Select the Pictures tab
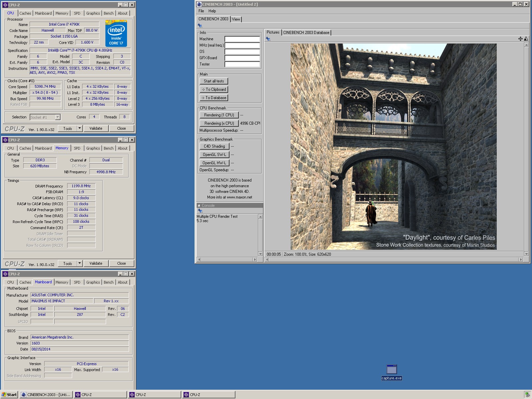The width and height of the screenshot is (532, 399). tap(273, 32)
